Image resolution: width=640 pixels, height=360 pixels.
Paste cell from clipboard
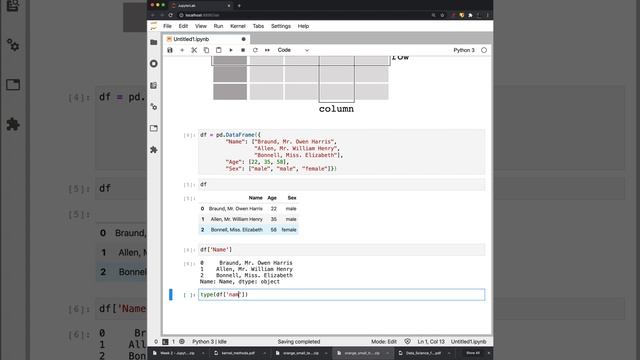[x=219, y=50]
